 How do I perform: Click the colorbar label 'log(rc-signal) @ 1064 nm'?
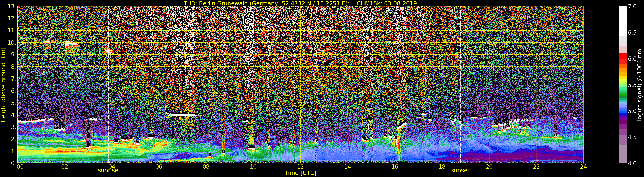point(639,85)
